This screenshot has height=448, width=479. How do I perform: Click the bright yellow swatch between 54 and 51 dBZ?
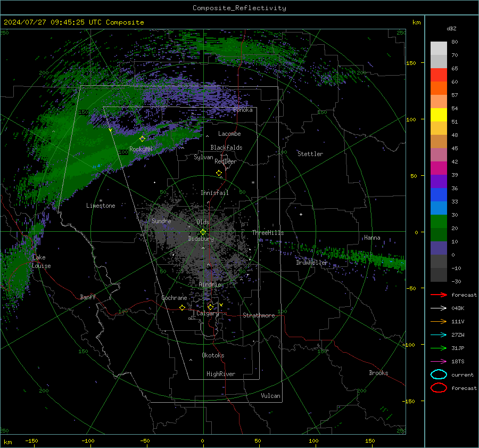click(439, 115)
